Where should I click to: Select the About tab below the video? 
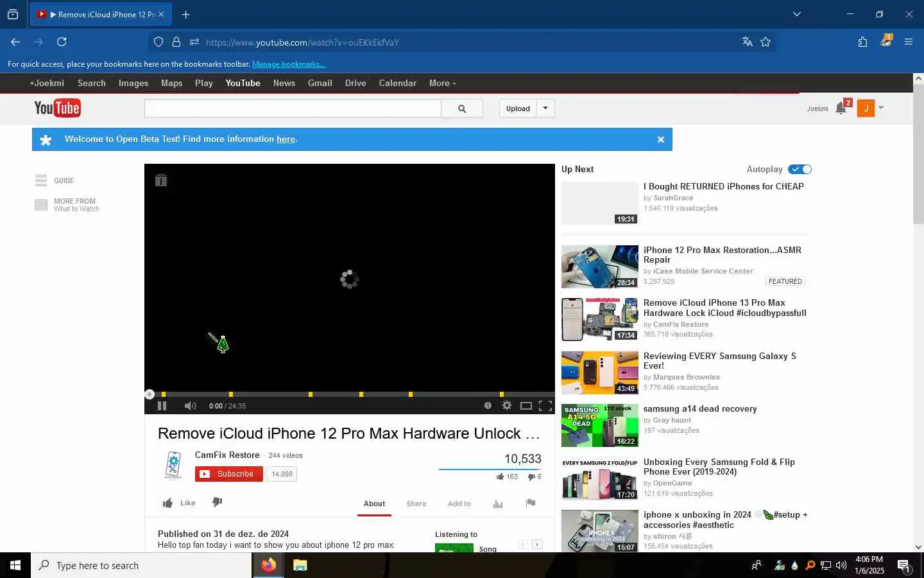[374, 504]
